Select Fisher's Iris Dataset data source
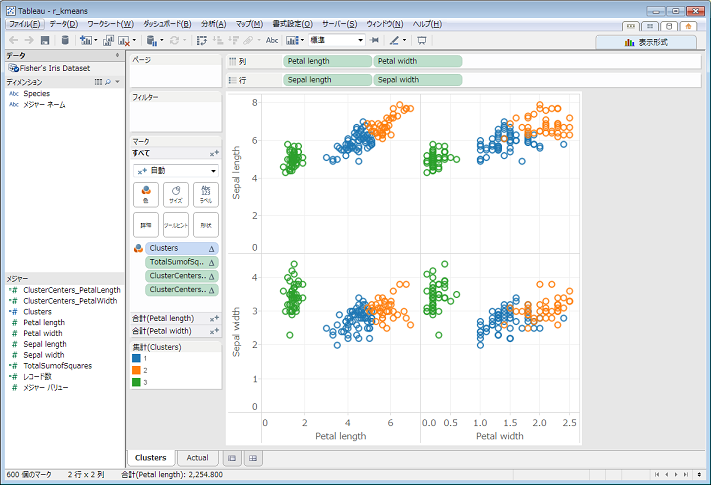 (x=55, y=68)
